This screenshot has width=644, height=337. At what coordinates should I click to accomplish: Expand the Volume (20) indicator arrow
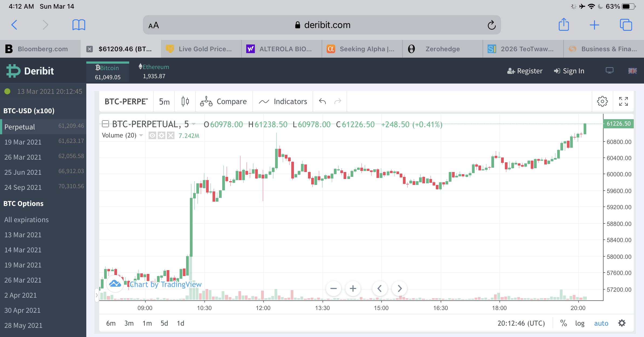[141, 135]
